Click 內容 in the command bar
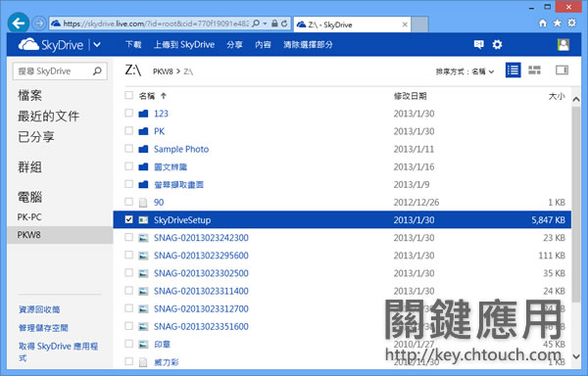 [263, 45]
